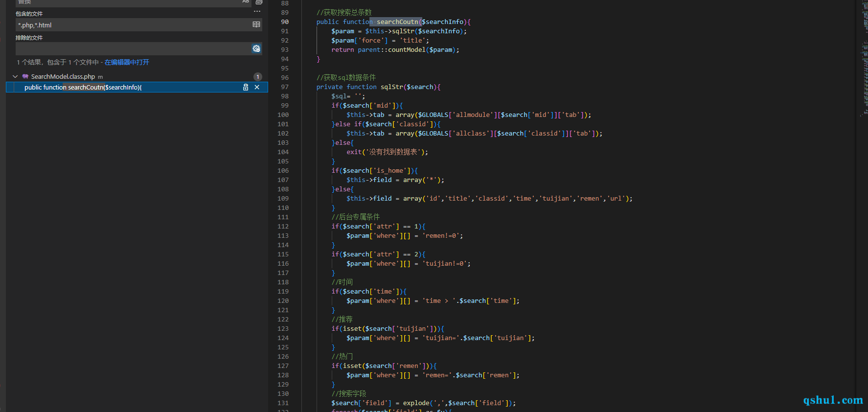Viewport: 868px width, 412px height.
Task: Click line number 90 in the gutter
Action: coord(285,22)
